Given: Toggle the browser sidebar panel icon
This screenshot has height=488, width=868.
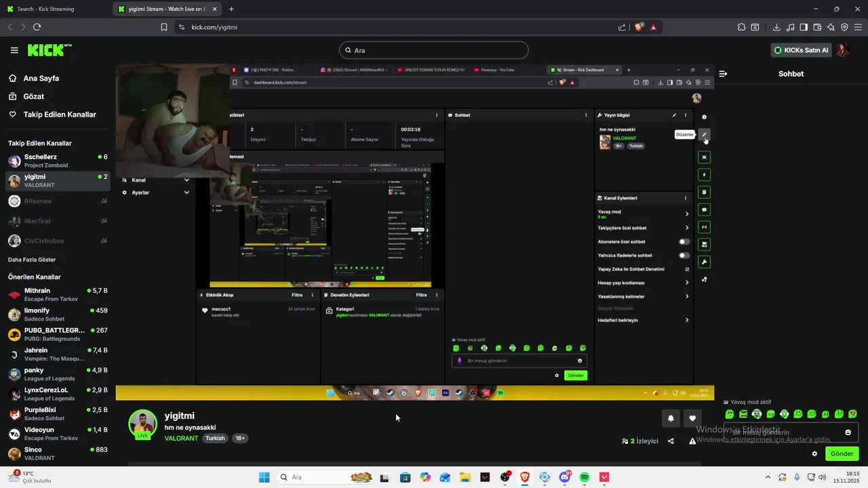Looking at the screenshot, I should pyautogui.click(x=804, y=27).
